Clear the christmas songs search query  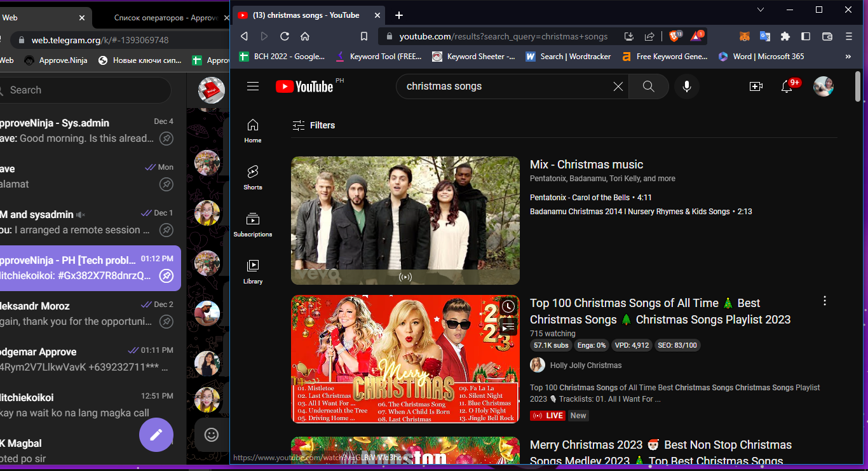(618, 86)
